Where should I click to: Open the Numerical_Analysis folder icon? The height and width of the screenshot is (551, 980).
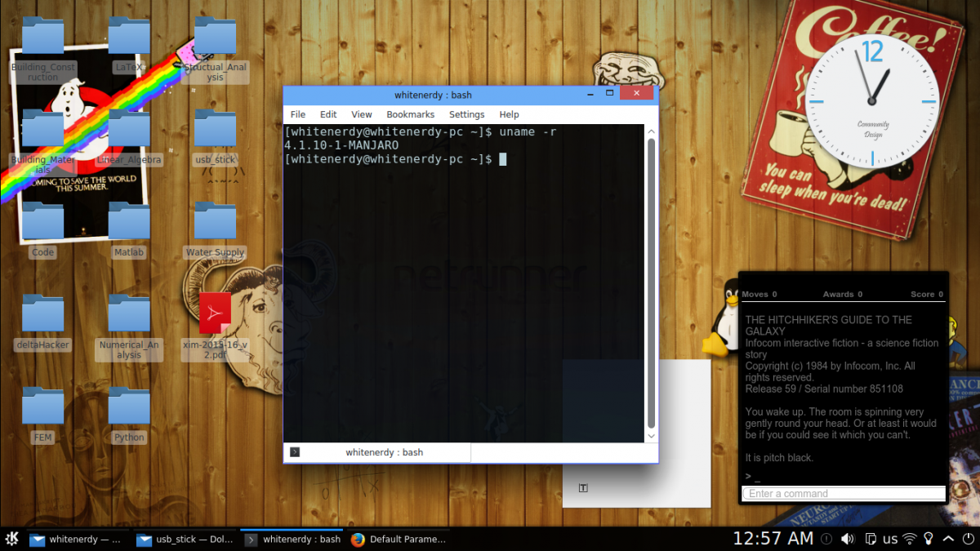129,313
